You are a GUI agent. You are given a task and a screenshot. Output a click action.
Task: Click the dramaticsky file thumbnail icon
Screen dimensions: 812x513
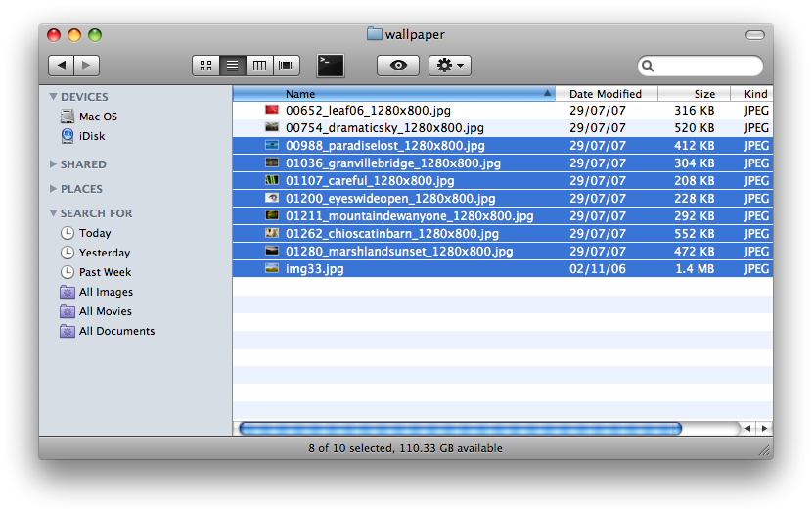click(x=272, y=127)
